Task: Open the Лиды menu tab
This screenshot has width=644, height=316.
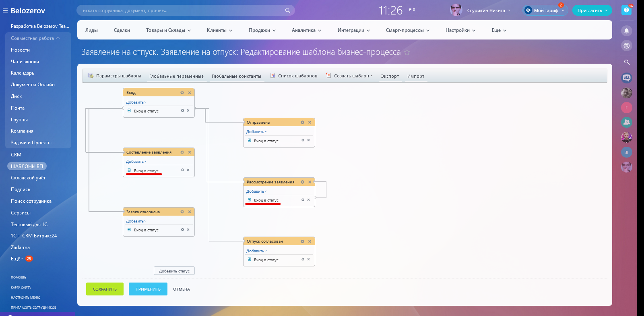Action: pos(91,30)
